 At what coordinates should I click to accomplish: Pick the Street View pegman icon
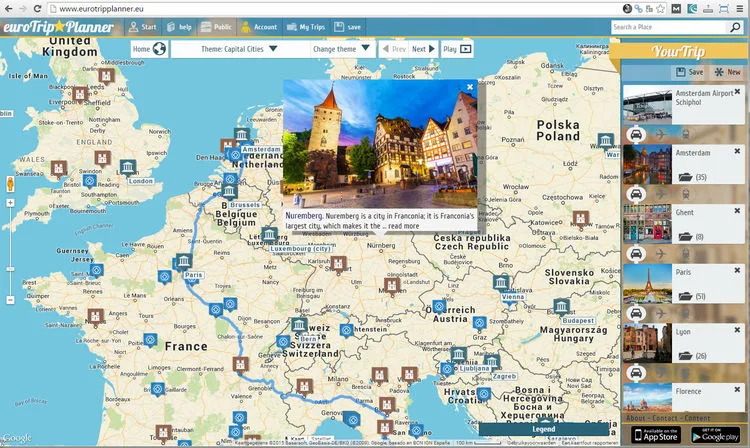(x=10, y=184)
